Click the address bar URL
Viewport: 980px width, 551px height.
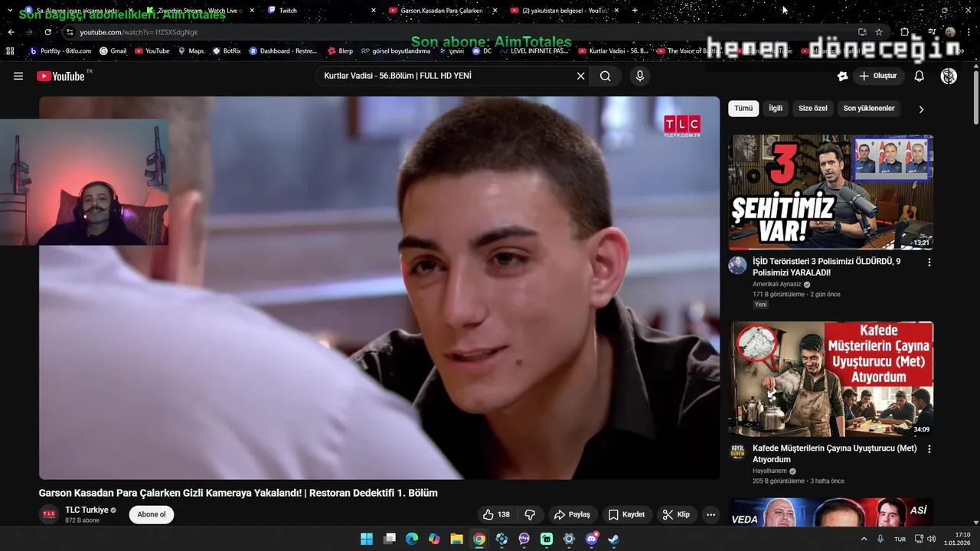(139, 32)
